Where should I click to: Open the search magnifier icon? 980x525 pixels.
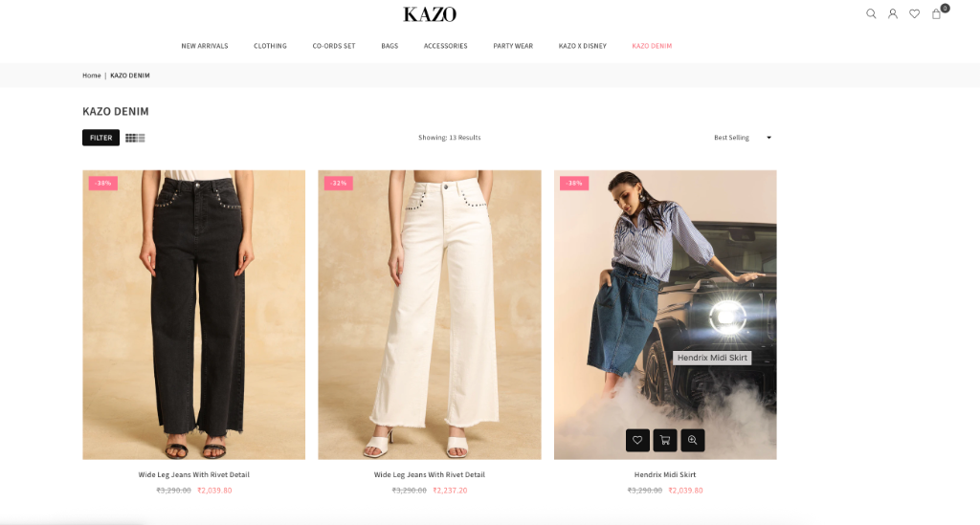[x=871, y=13]
